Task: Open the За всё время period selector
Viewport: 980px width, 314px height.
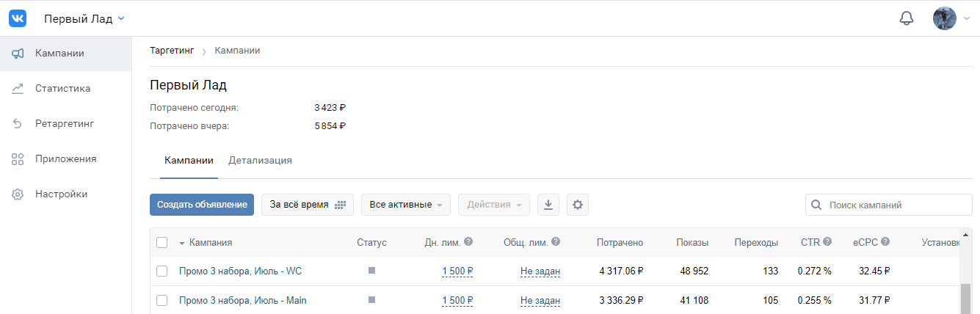Action: coord(308,205)
